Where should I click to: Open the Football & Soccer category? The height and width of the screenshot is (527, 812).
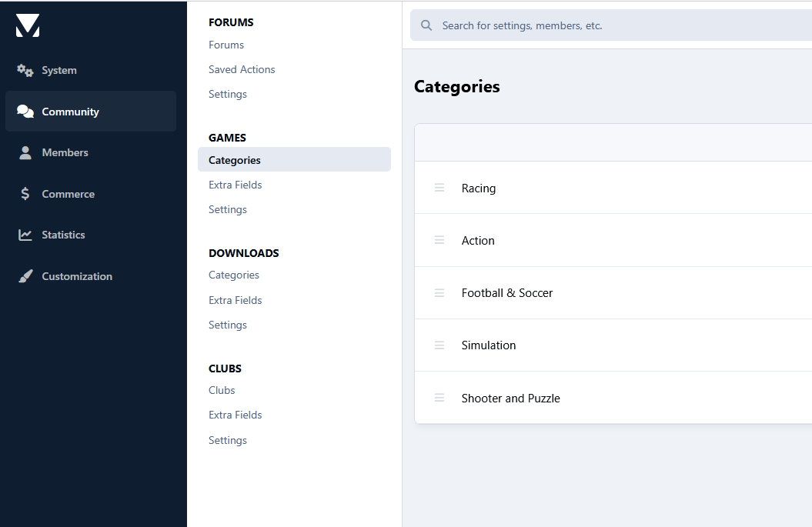tap(507, 293)
